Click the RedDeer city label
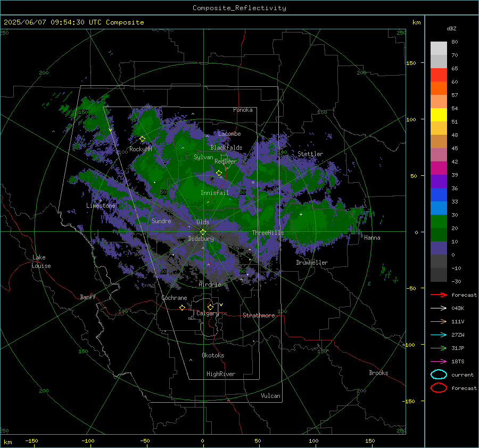This screenshot has height=448, width=479. click(226, 161)
